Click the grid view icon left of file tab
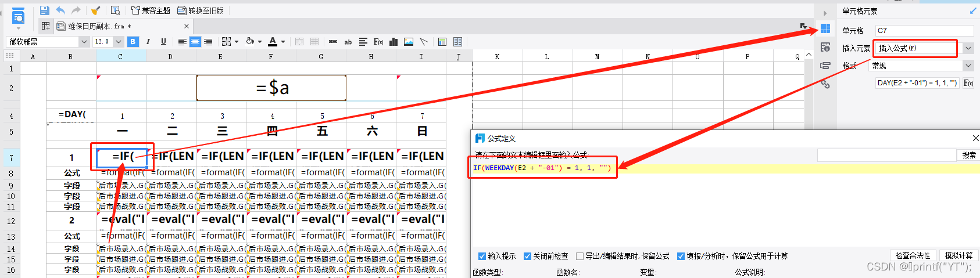The image size is (980, 278). pos(45,26)
